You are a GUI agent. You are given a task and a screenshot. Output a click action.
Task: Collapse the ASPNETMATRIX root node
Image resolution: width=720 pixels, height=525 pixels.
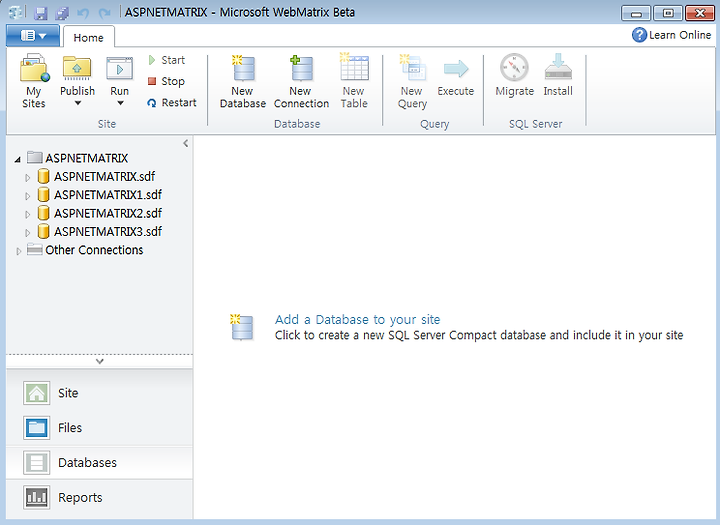pos(18,159)
